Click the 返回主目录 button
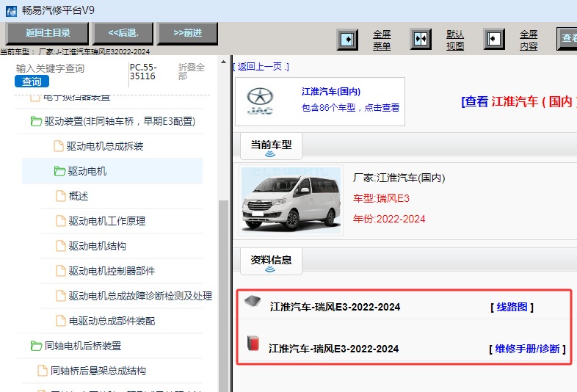The height and width of the screenshot is (392, 577). point(48,33)
